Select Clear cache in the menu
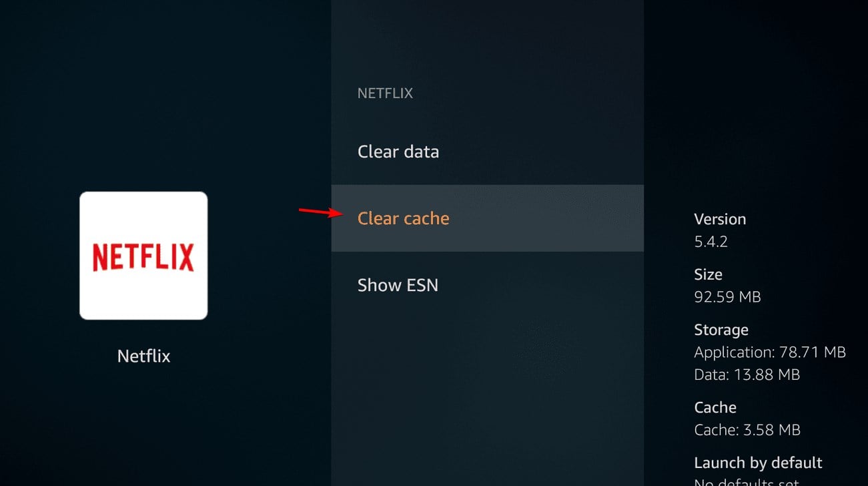Image resolution: width=868 pixels, height=486 pixels. click(x=404, y=218)
